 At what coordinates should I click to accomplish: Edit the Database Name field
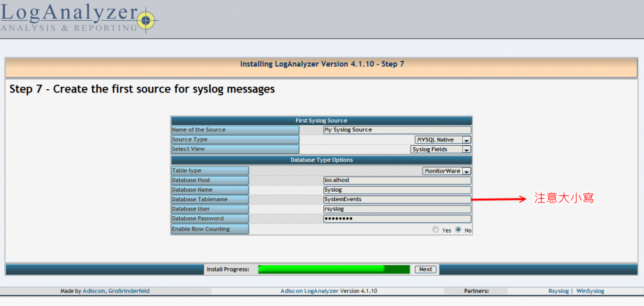click(397, 190)
